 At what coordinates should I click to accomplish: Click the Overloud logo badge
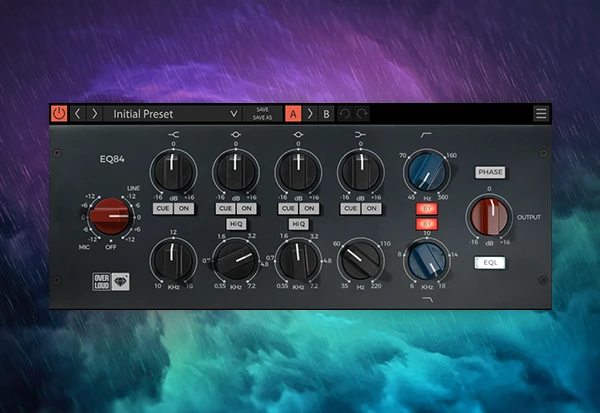tap(101, 282)
